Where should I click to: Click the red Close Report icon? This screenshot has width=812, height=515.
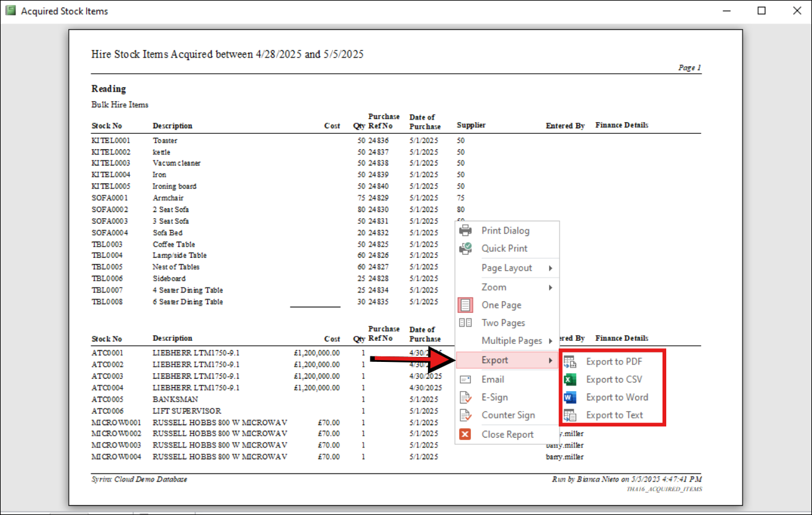[x=464, y=434]
